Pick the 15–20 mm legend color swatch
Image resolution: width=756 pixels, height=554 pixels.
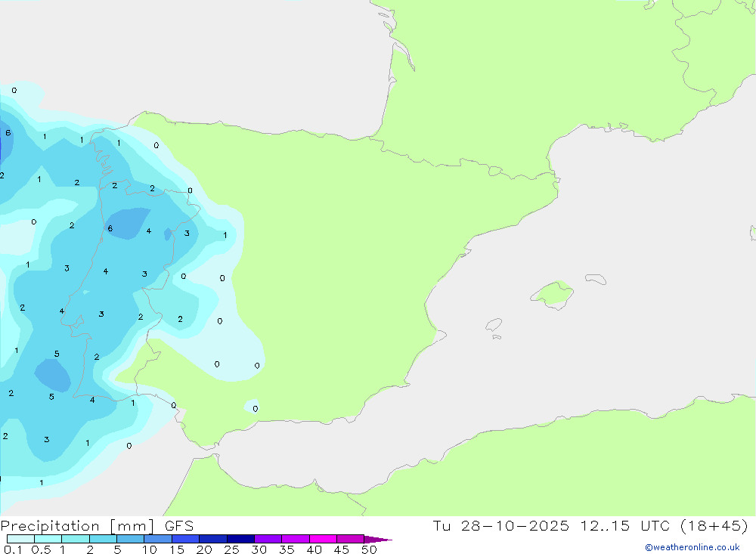click(x=186, y=539)
